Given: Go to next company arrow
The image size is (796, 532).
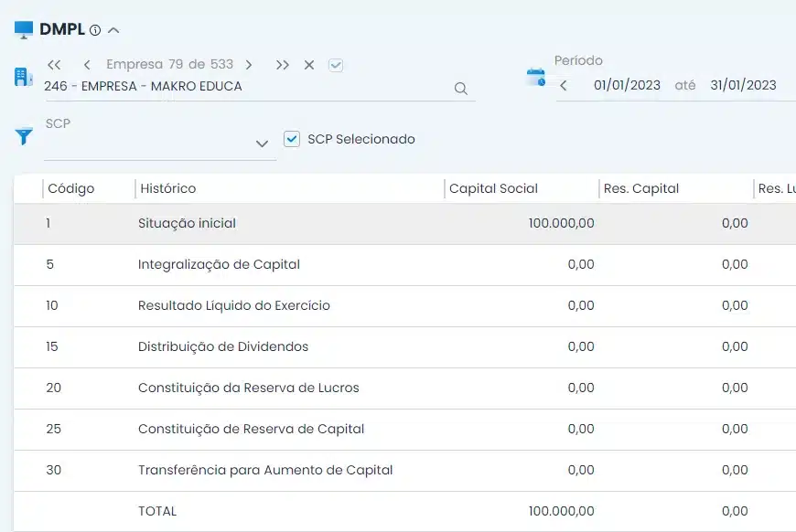Looking at the screenshot, I should [249, 65].
